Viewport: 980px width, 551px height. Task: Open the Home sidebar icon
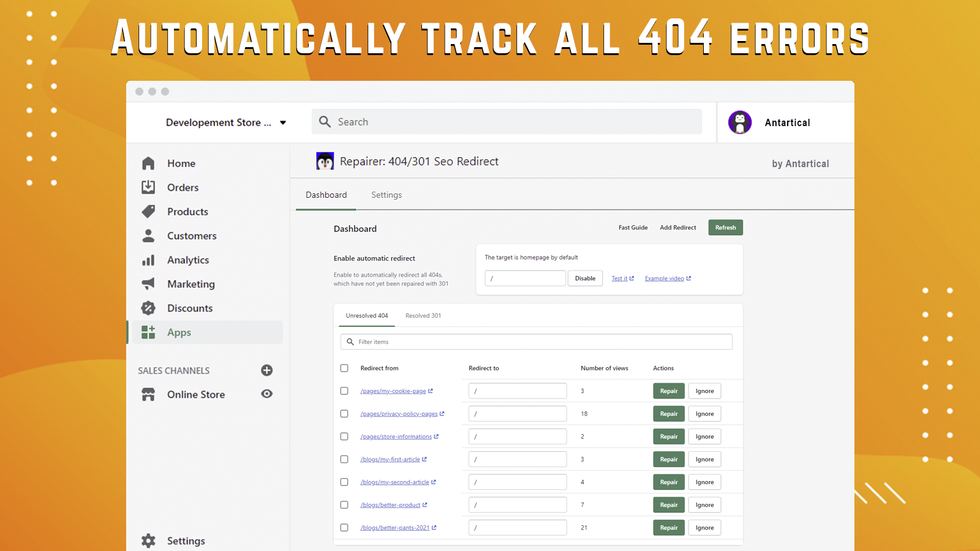(x=148, y=163)
